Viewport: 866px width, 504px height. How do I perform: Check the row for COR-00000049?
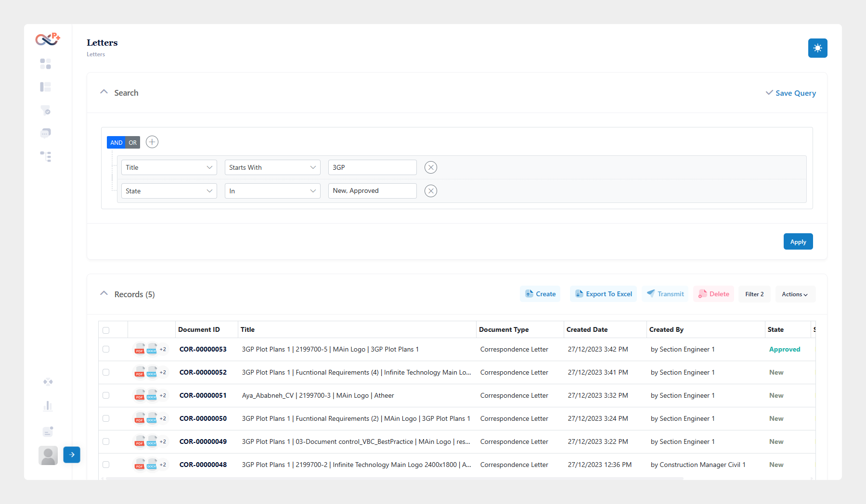pos(106,441)
